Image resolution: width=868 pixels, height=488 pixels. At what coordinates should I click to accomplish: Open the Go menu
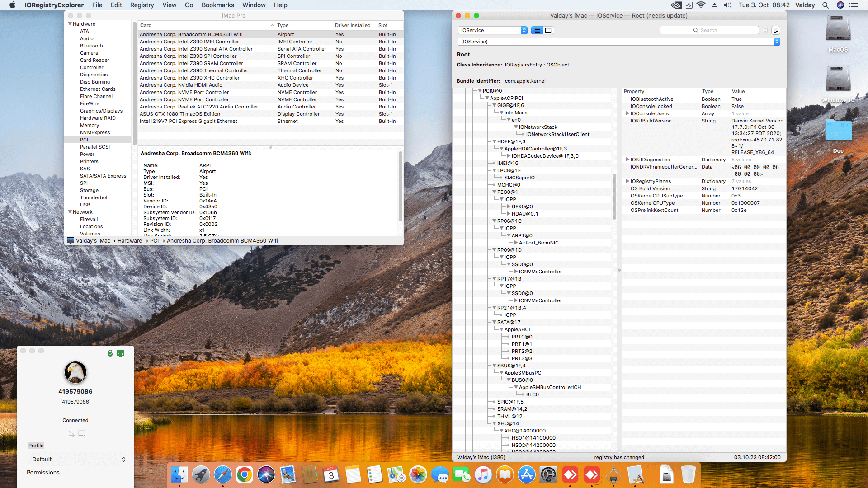pos(189,5)
